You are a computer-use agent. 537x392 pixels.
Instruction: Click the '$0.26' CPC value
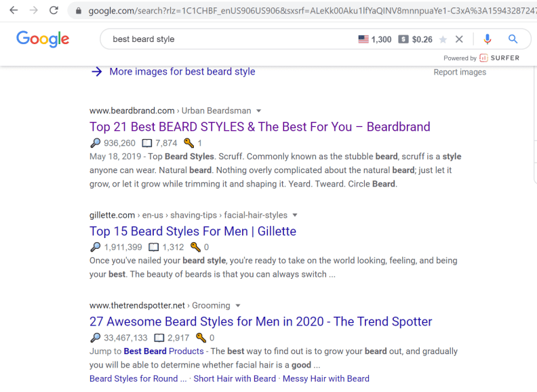point(422,40)
